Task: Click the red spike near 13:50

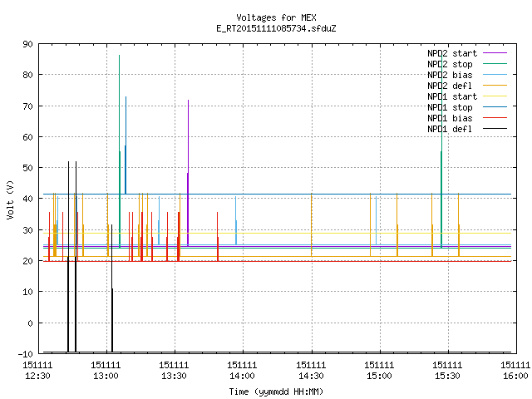Action: [218, 238]
